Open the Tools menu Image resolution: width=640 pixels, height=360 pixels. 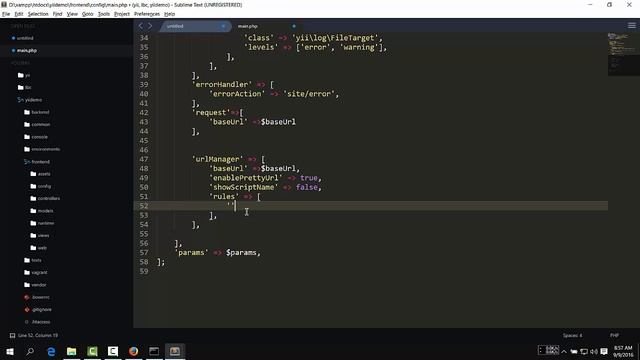tap(104, 14)
